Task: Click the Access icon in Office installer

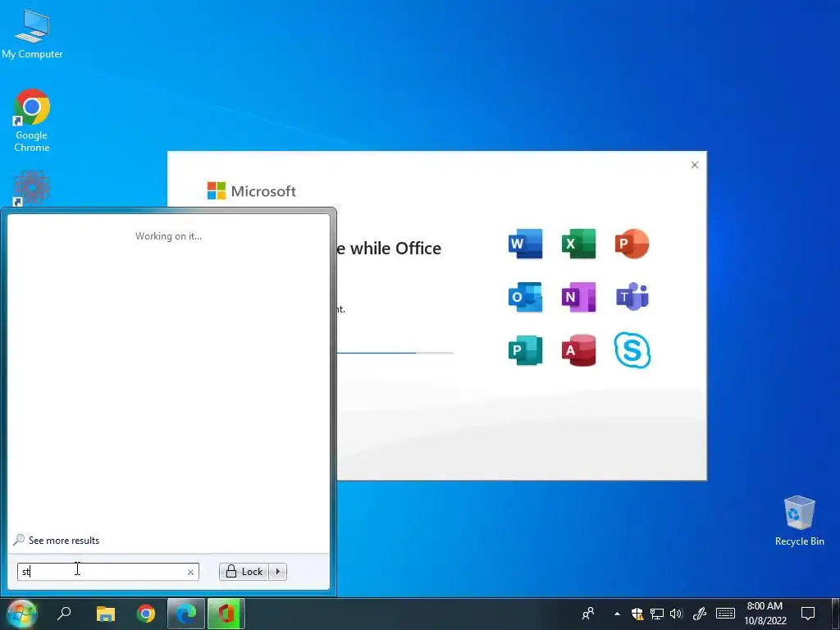Action: coord(578,350)
